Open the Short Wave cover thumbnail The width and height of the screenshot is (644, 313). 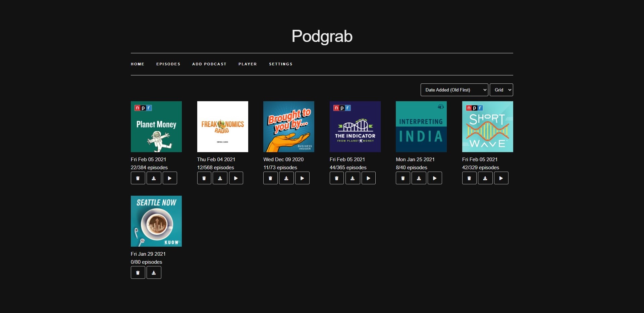[x=488, y=127]
